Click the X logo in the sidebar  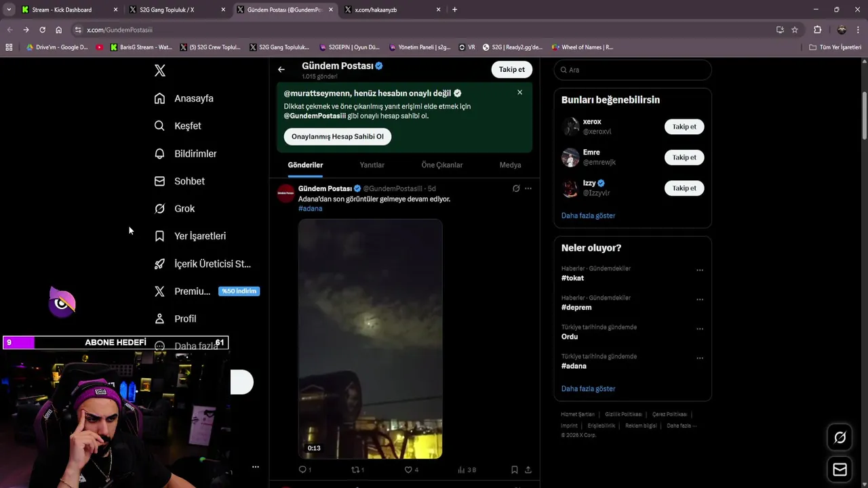point(160,70)
